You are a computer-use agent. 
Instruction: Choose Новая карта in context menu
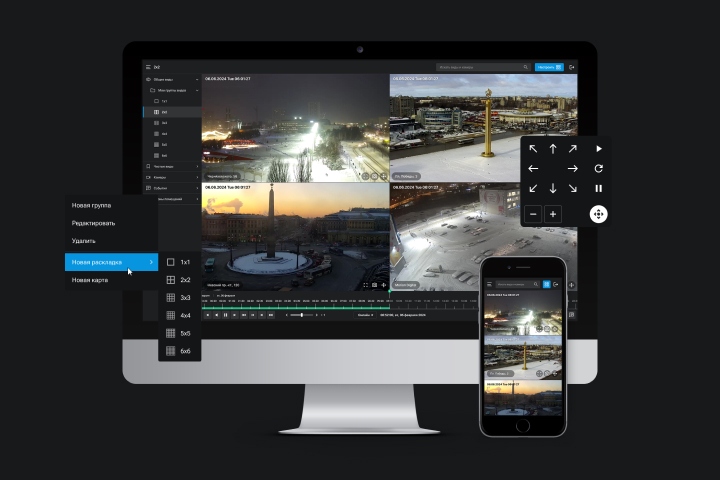click(x=112, y=280)
